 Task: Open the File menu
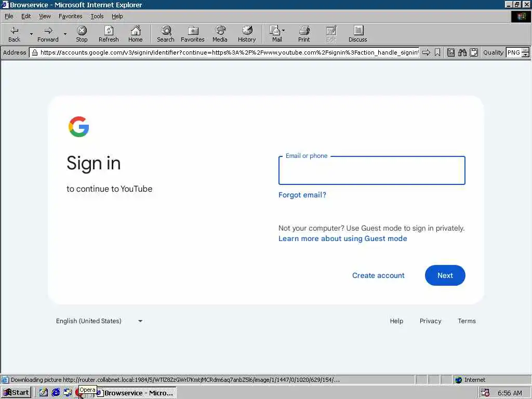pyautogui.click(x=9, y=16)
